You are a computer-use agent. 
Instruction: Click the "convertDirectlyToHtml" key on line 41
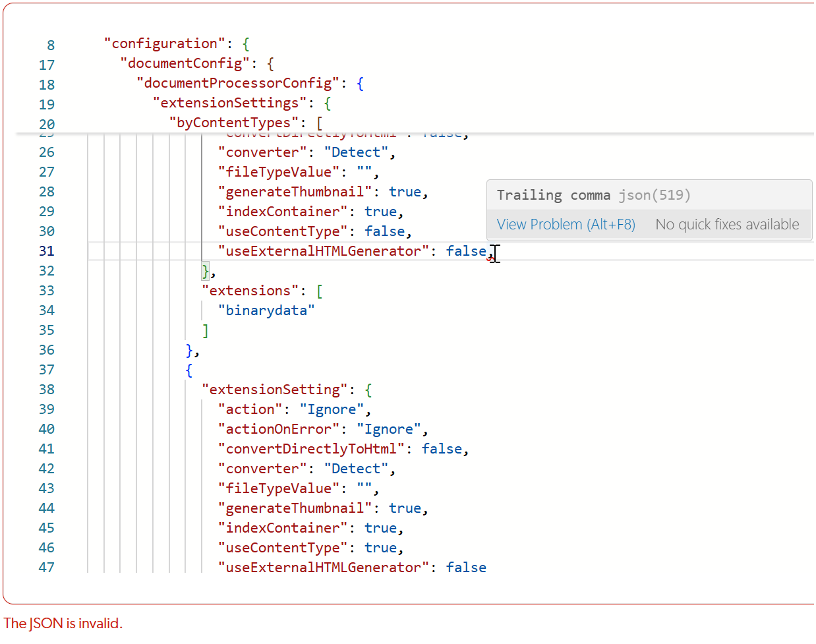(x=311, y=449)
